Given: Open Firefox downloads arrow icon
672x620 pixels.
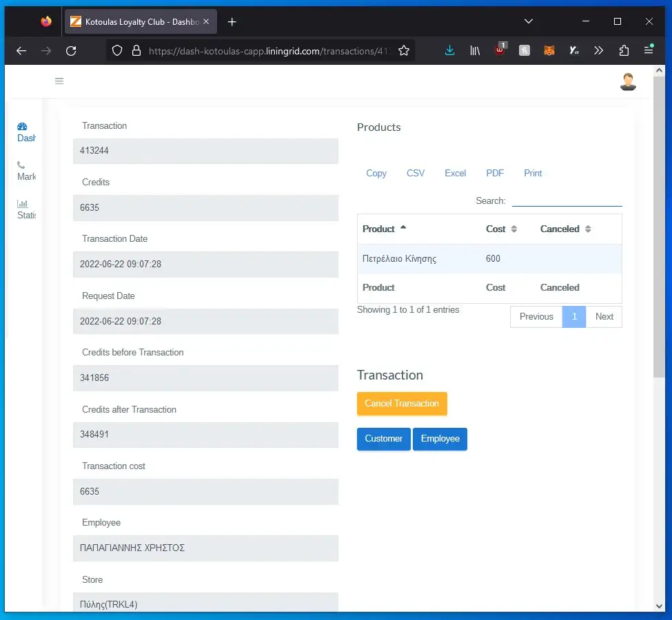Looking at the screenshot, I should click(x=449, y=50).
